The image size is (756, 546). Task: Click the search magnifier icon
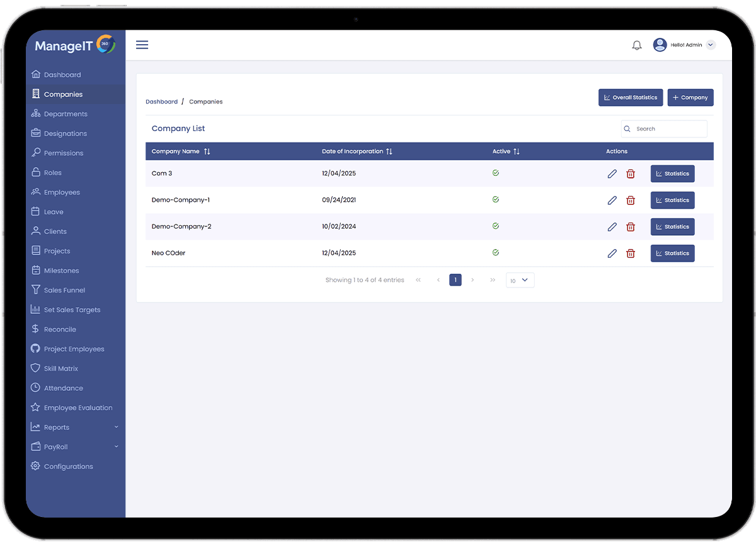pyautogui.click(x=627, y=129)
